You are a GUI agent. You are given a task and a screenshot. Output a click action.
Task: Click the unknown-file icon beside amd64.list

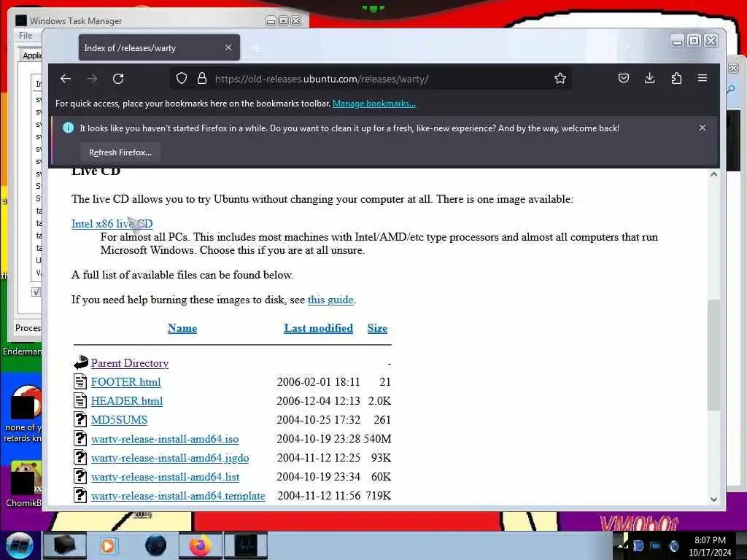80,477
